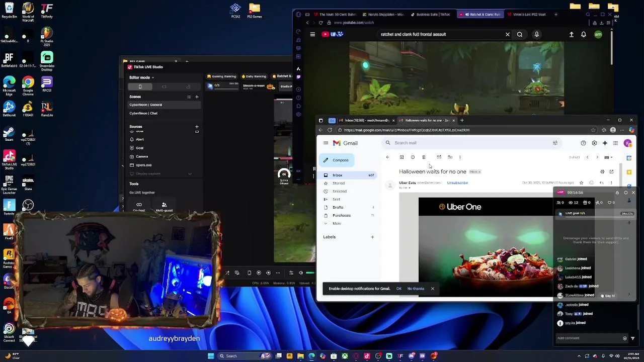The width and height of the screenshot is (644, 362).
Task: Select portrait layout in Editor mode
Action: pos(140,86)
